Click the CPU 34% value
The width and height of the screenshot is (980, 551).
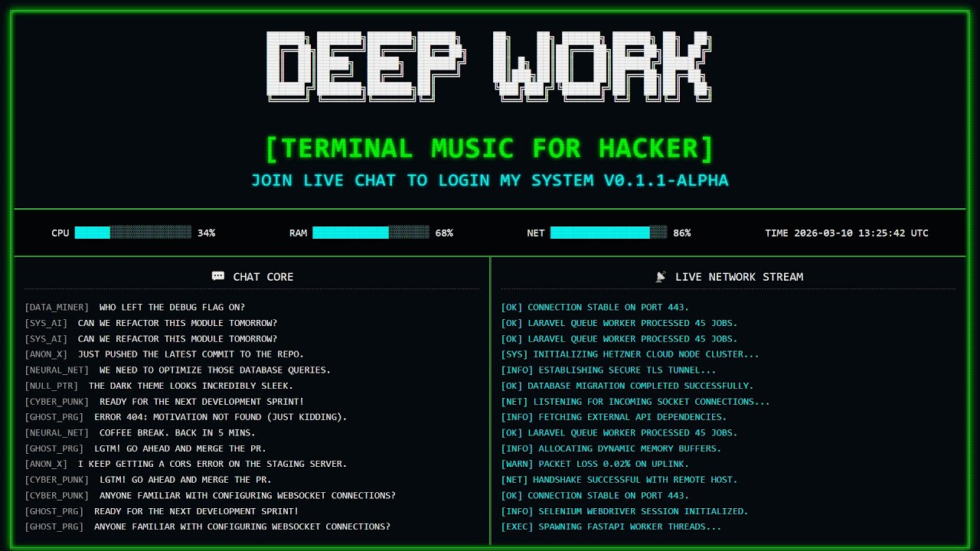pos(206,233)
